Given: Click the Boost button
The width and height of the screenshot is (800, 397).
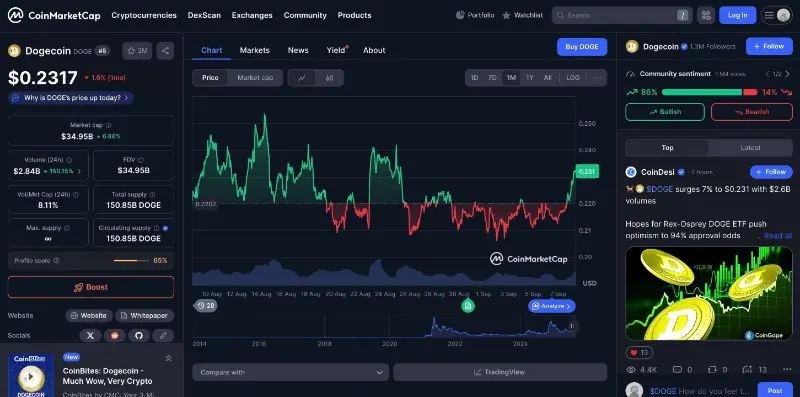Looking at the screenshot, I should 91,287.
